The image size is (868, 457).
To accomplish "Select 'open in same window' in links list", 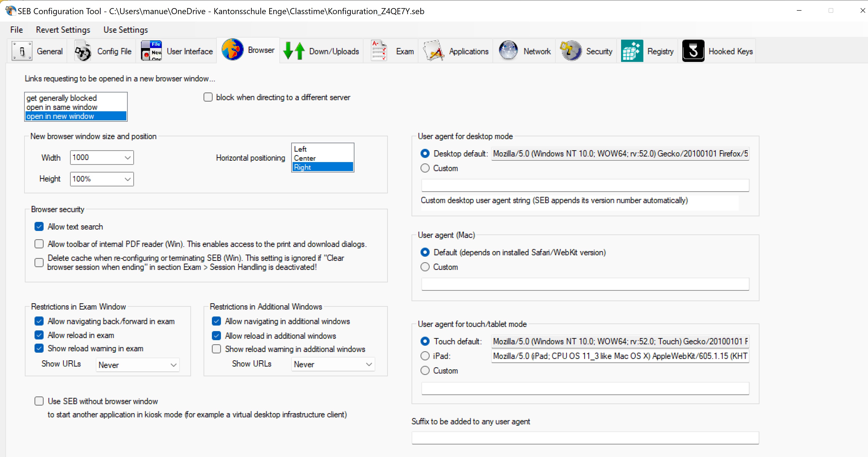I will (62, 107).
